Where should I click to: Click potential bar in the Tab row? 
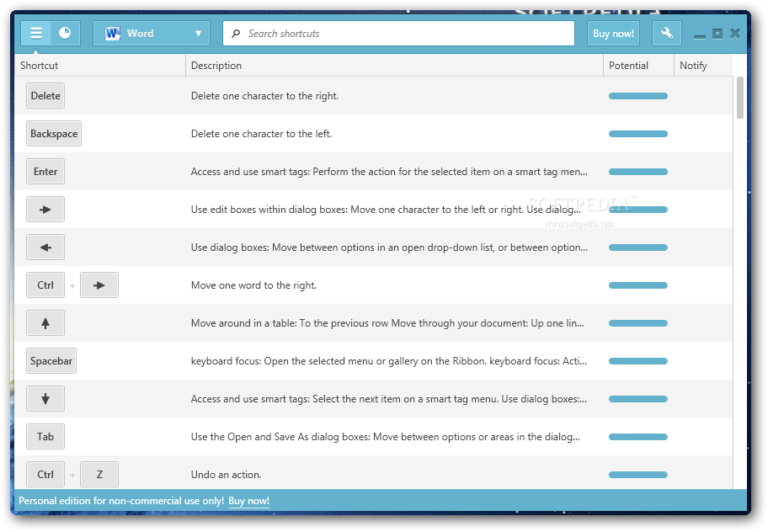pos(638,437)
